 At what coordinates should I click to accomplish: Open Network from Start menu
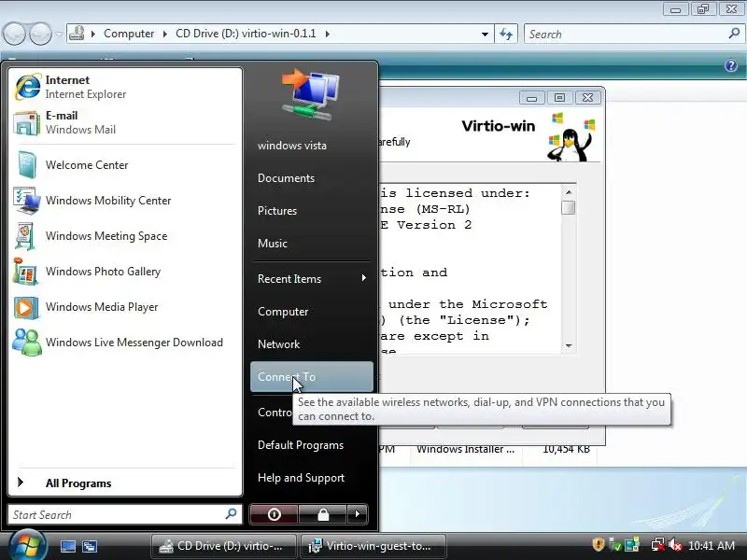(x=278, y=344)
